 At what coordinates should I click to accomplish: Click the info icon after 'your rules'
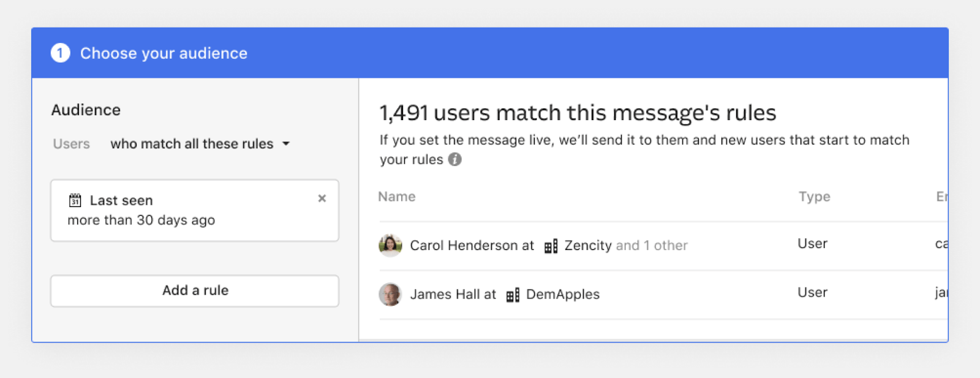click(x=454, y=159)
